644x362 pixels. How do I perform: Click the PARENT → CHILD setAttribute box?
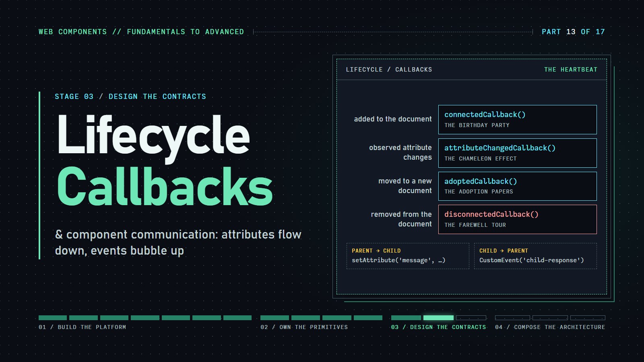pyautogui.click(x=408, y=256)
